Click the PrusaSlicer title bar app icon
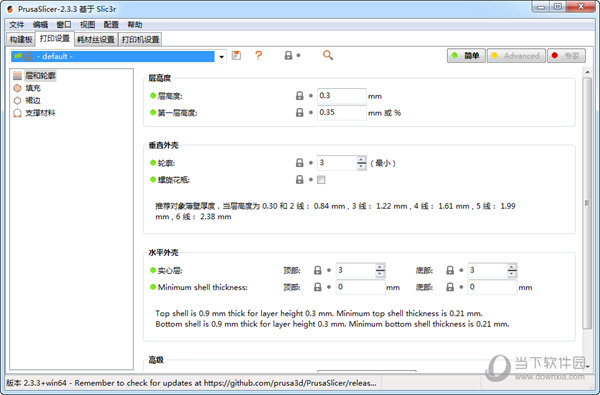 pyautogui.click(x=10, y=9)
